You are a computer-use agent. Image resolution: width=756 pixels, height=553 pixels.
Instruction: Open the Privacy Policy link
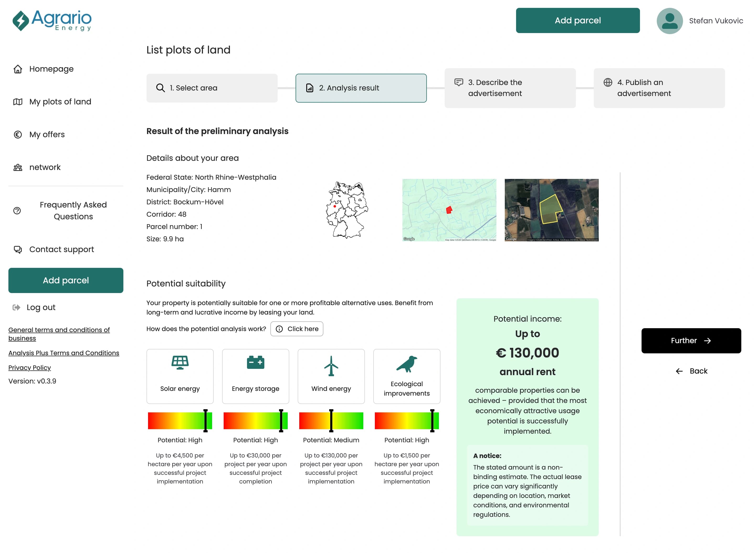[29, 368]
